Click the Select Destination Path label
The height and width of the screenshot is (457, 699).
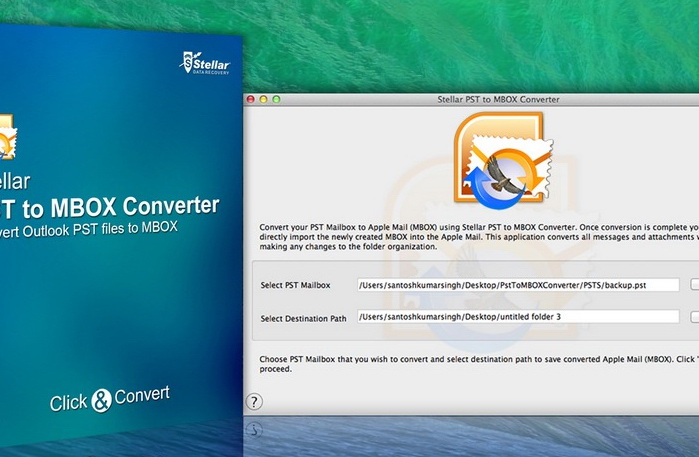click(x=303, y=318)
